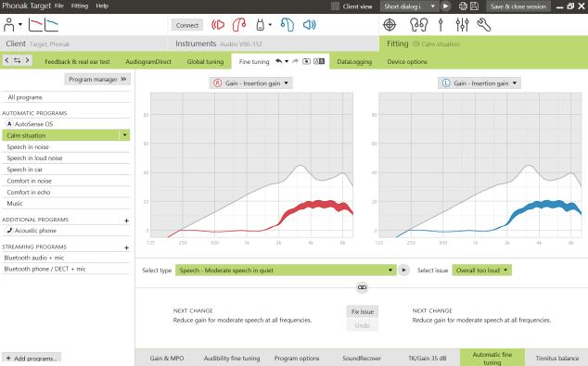Enable the Client view checkbox
The image size is (588, 366).
(x=335, y=6)
